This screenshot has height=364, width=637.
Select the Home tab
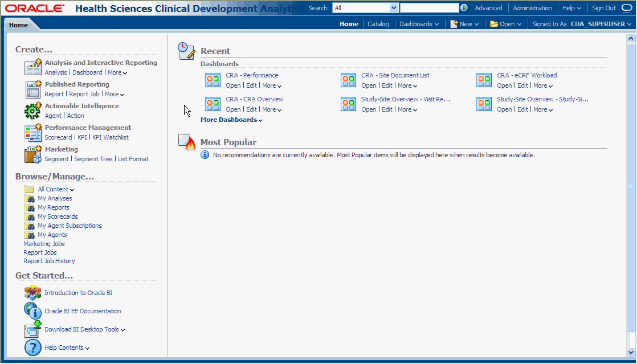pos(19,25)
